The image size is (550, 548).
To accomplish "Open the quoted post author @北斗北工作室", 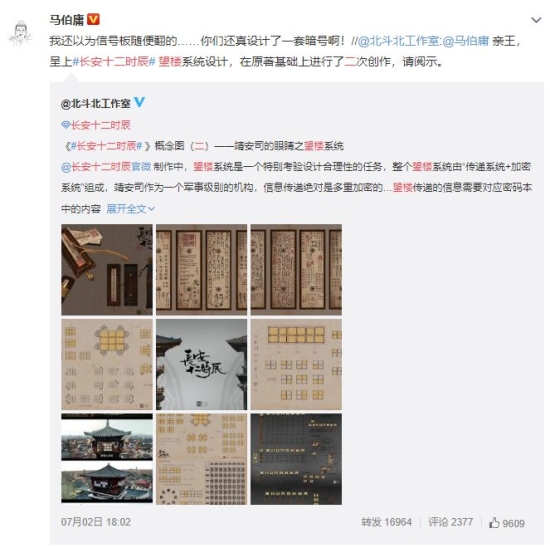I will pyautogui.click(x=95, y=103).
